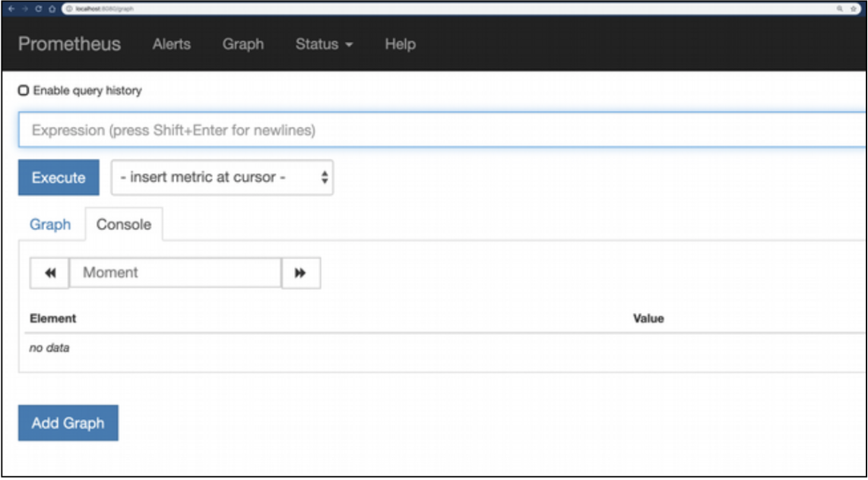Reload the page with the refresh icon

(38, 9)
